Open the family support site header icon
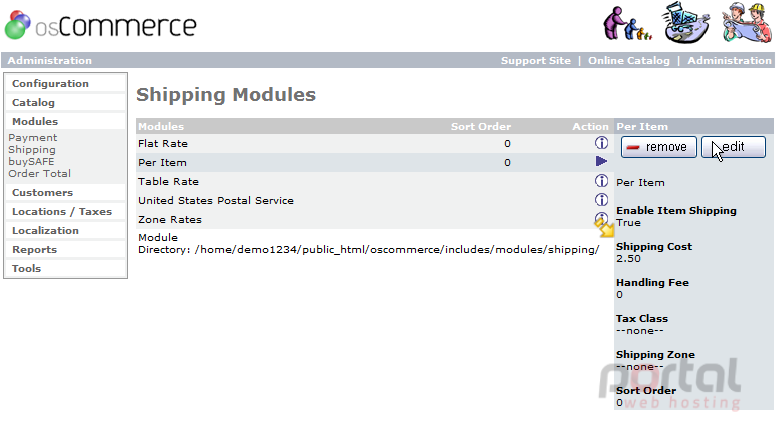This screenshot has width=776, height=422. 627,24
